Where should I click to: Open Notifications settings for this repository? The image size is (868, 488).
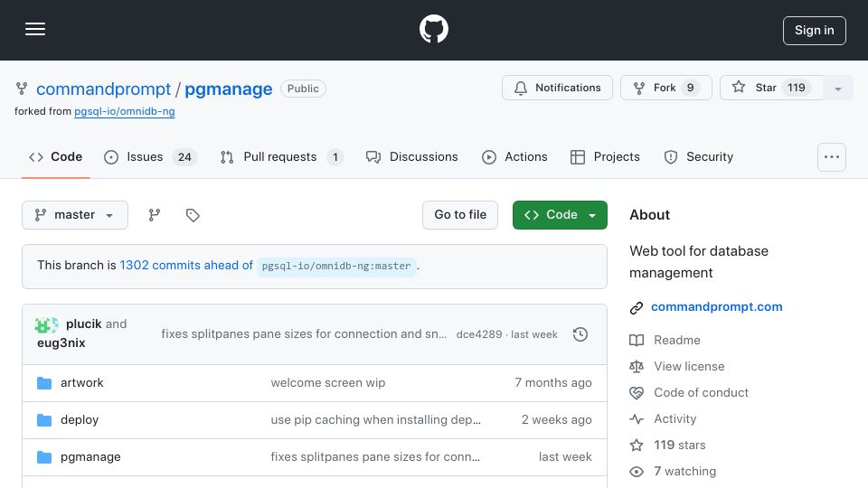(x=557, y=88)
